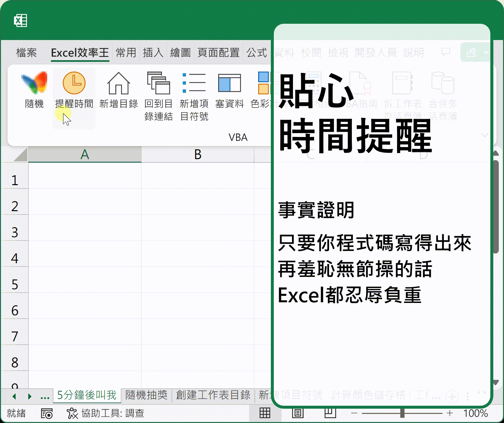Switch to the 隨機抽獎 sheet tab

click(146, 395)
